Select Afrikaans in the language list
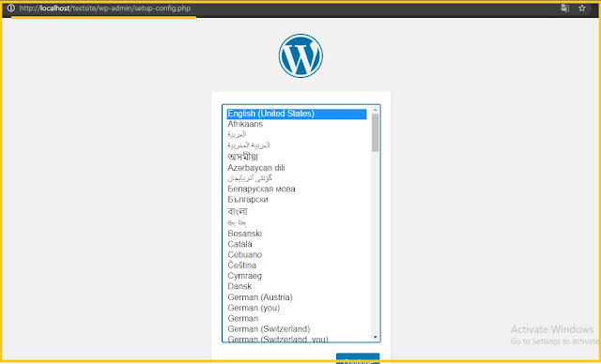The image size is (601, 364). (x=245, y=124)
